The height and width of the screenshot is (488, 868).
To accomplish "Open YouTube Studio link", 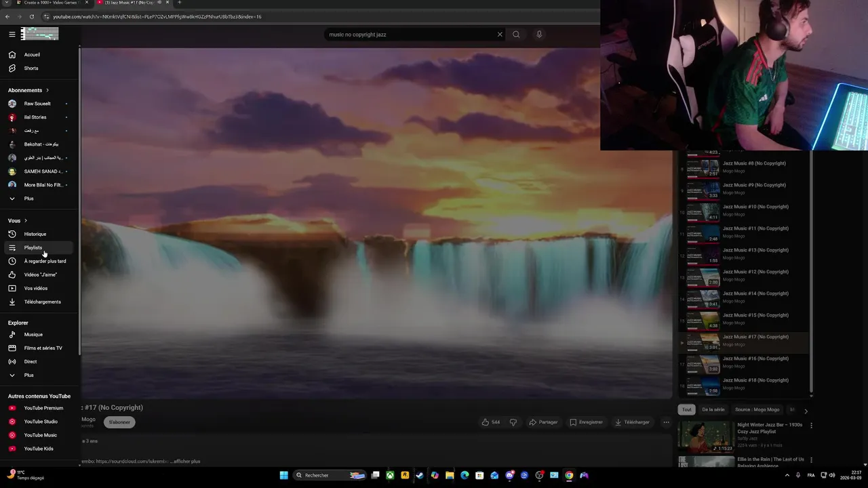I will [x=39, y=422].
